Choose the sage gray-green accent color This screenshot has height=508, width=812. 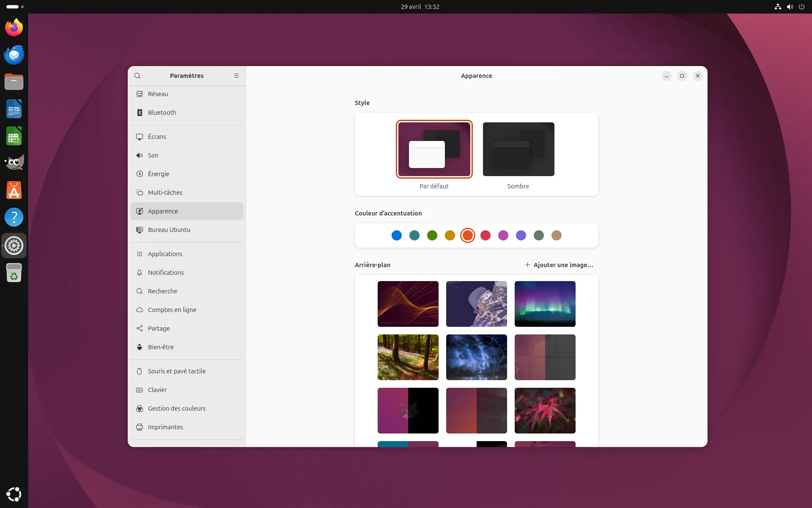[x=539, y=235]
